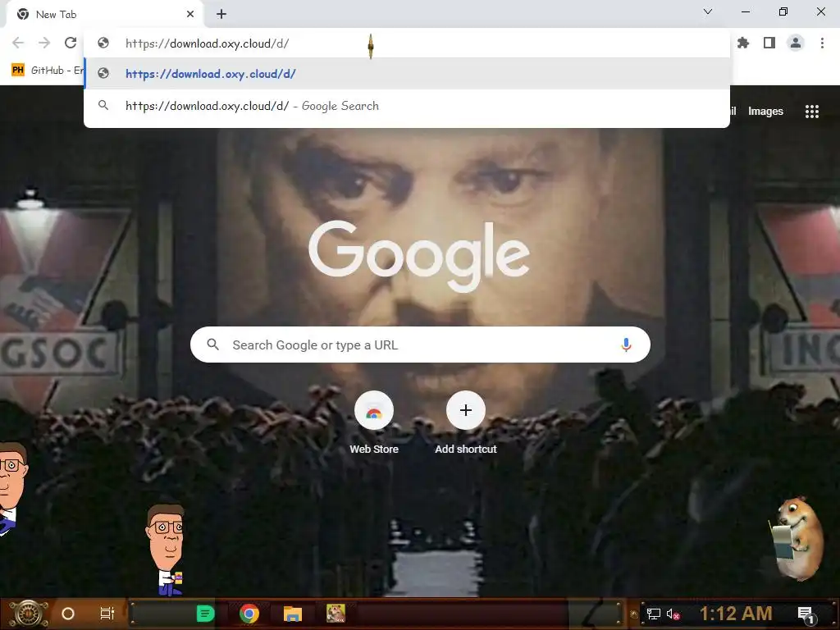Select the New Tab tab

click(105, 15)
